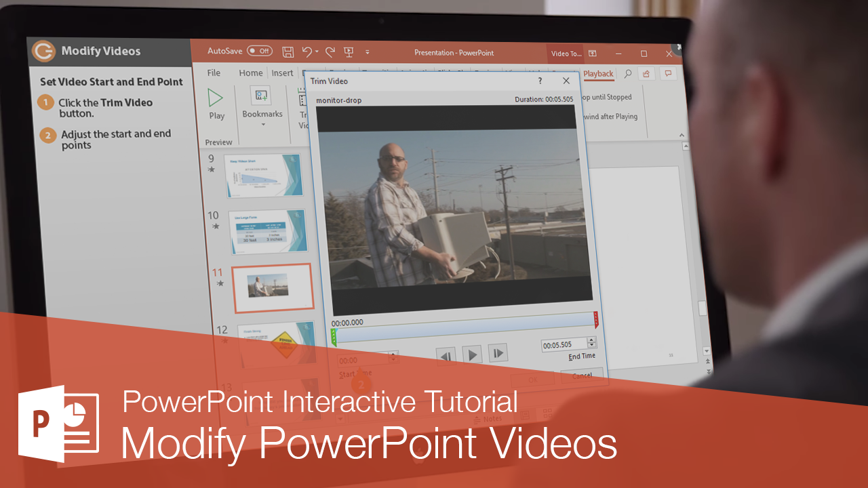
Task: Click the Next Frame button
Action: (x=498, y=352)
